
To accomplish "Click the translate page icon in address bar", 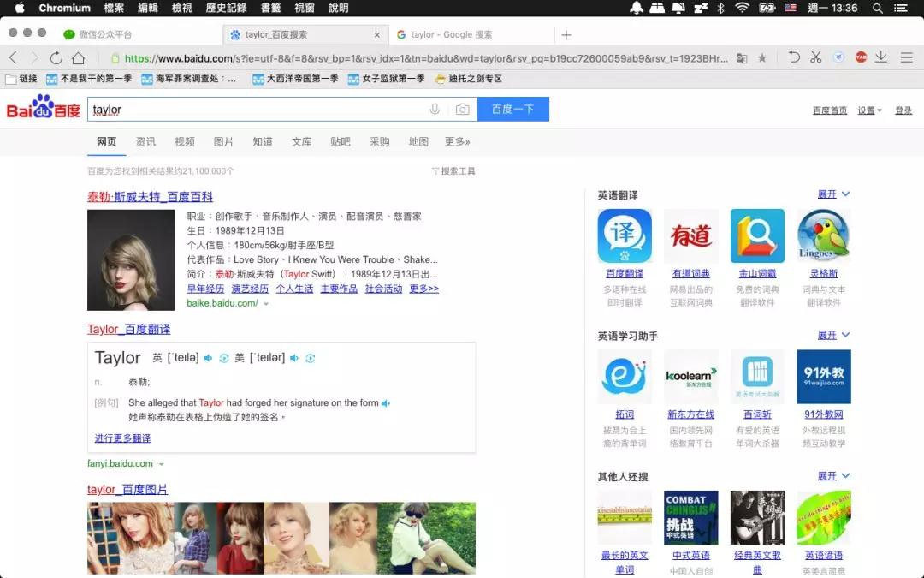I will click(x=742, y=58).
